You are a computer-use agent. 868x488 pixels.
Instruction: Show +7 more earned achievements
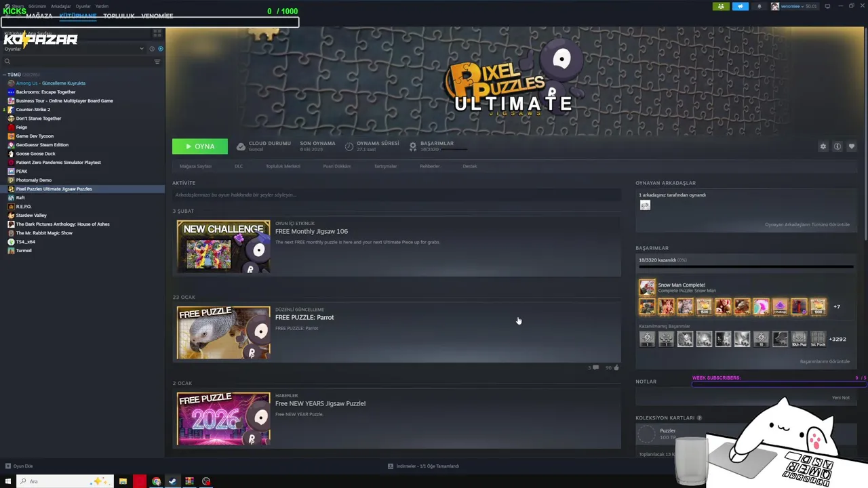pos(837,307)
